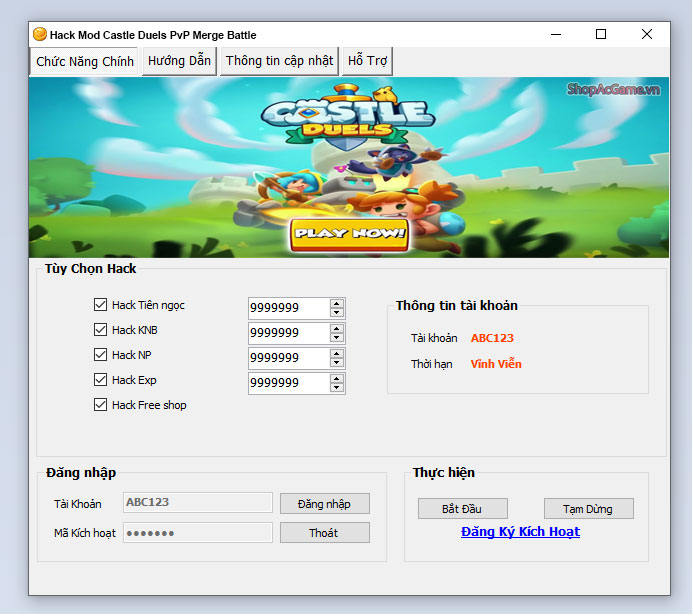The width and height of the screenshot is (693, 616).
Task: Maximize the Hack Mod window
Action: pos(601,34)
